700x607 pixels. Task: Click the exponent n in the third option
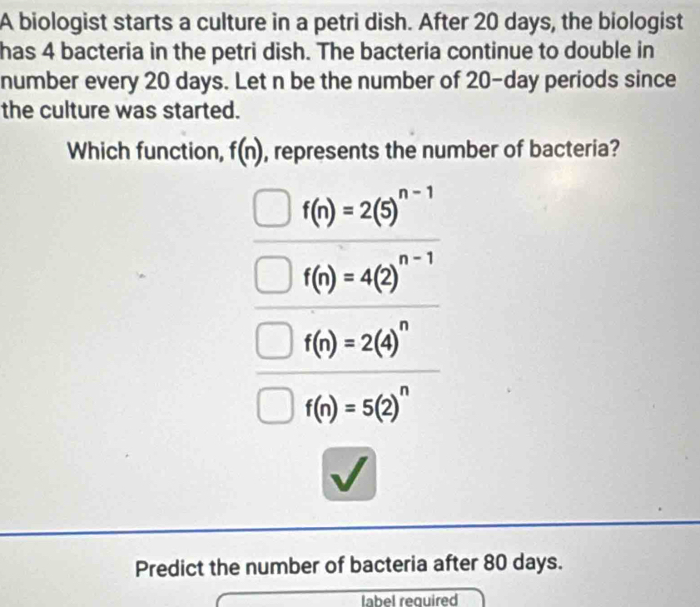pyautogui.click(x=403, y=326)
